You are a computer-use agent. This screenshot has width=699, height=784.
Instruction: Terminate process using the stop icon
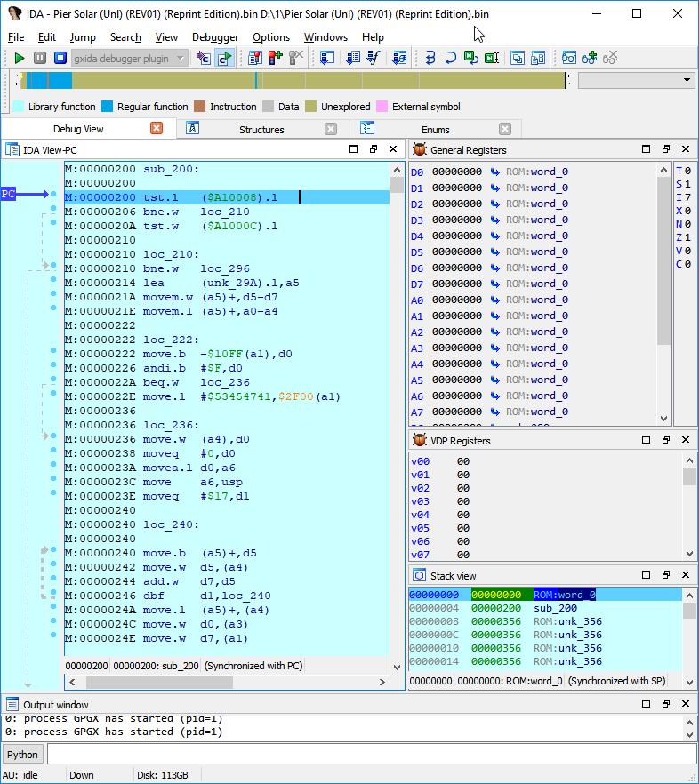point(60,58)
